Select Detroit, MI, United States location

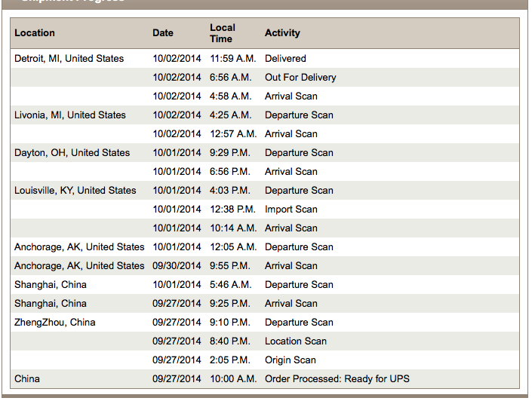69,58
